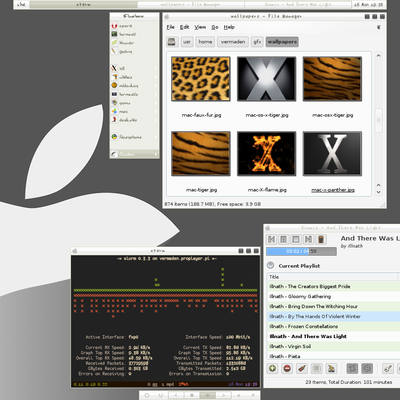The width and height of the screenshot is (400, 400).
Task: Go to usr folder in path bar
Action: [187, 42]
